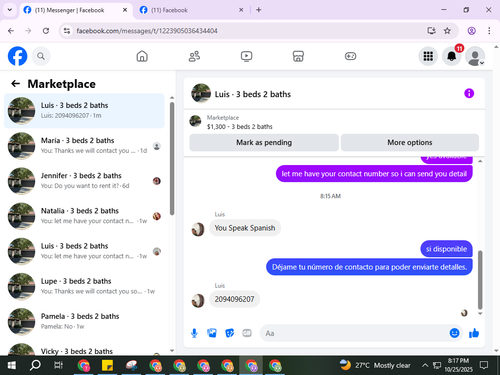
Task: Click the let me have your contact number message
Action: coord(374,174)
